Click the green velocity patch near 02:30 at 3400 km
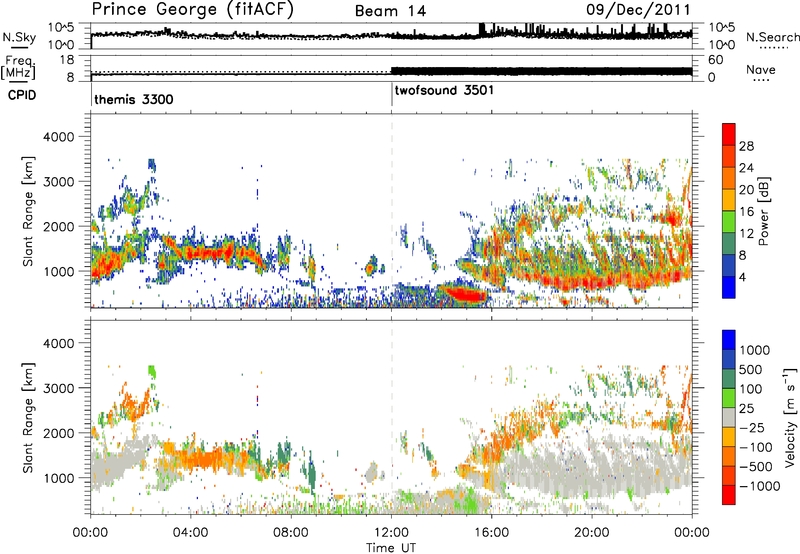Image resolution: width=800 pixels, height=554 pixels. [152, 371]
